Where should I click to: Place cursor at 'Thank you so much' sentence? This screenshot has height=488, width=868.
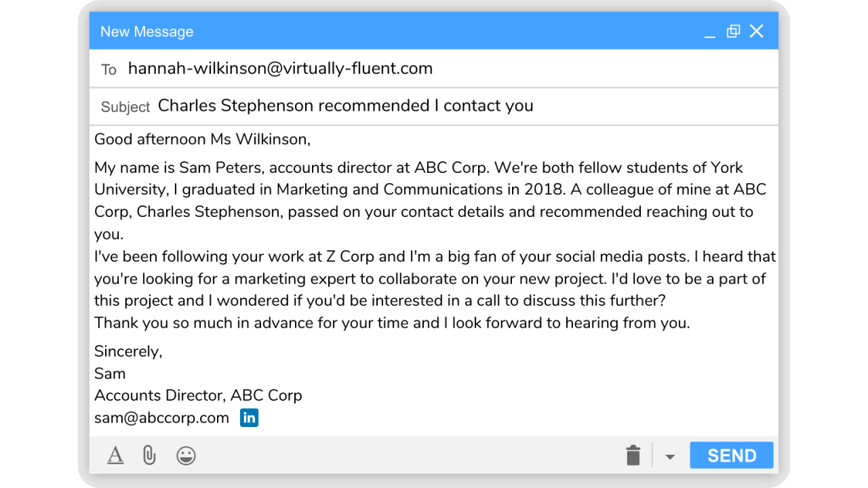392,323
